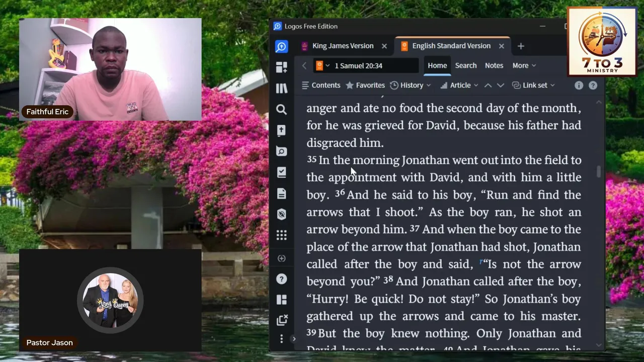Image resolution: width=644 pixels, height=362 pixels.
Task: Click the circled plus icon in sidebar
Action: click(x=282, y=258)
